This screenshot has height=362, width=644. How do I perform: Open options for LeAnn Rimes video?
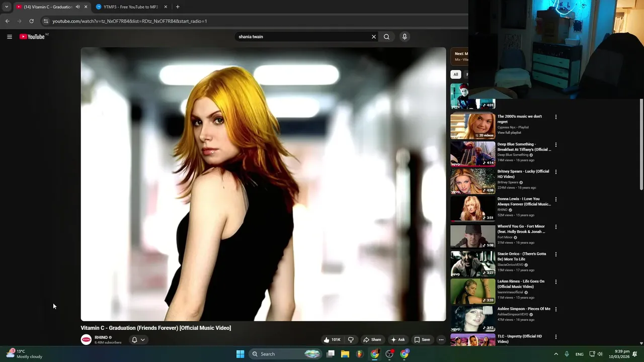(x=556, y=282)
